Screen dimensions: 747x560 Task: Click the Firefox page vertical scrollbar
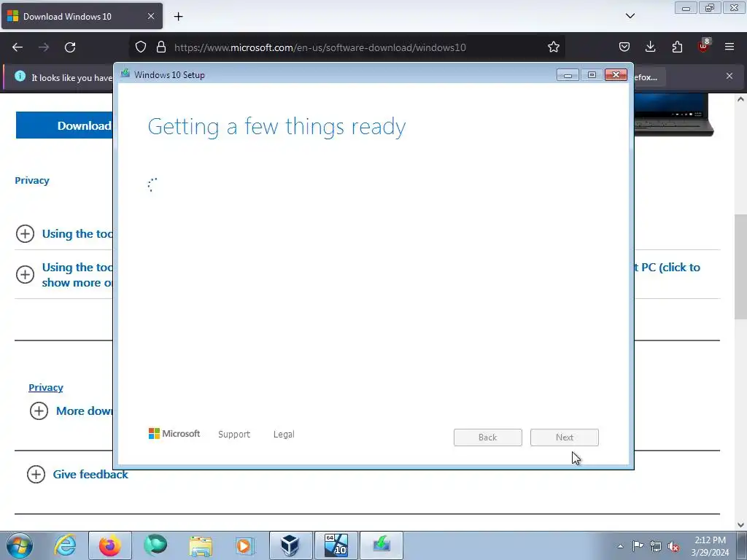pyautogui.click(x=740, y=267)
